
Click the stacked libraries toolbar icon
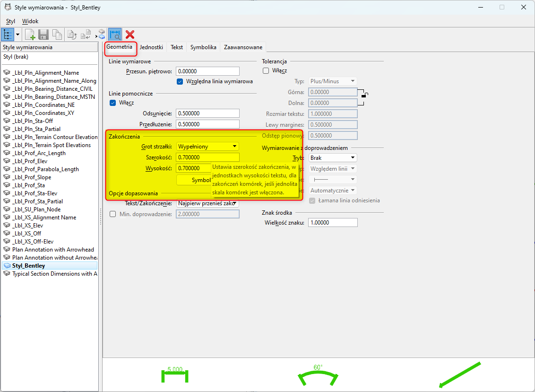[x=101, y=35]
